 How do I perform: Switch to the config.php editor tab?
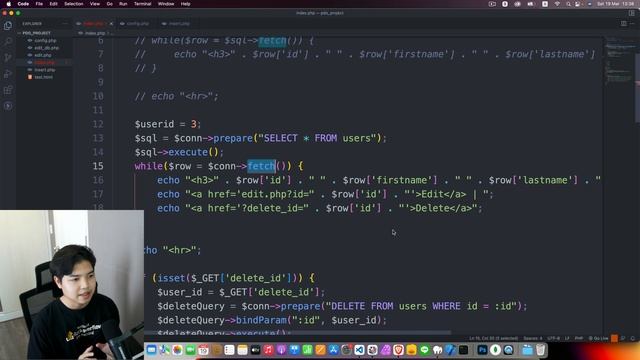[x=137, y=24]
